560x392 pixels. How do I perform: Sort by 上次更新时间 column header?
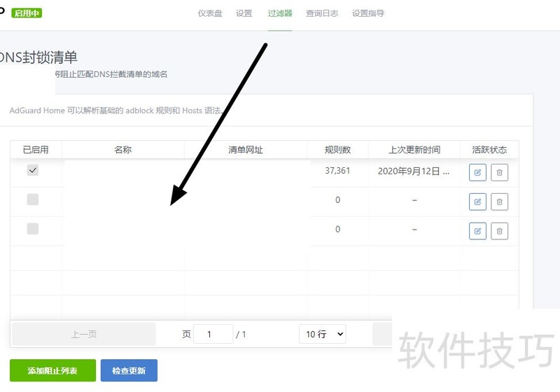tap(414, 150)
